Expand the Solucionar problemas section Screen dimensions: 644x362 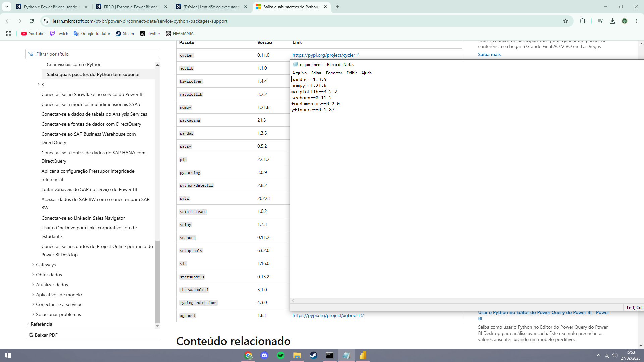click(x=33, y=314)
